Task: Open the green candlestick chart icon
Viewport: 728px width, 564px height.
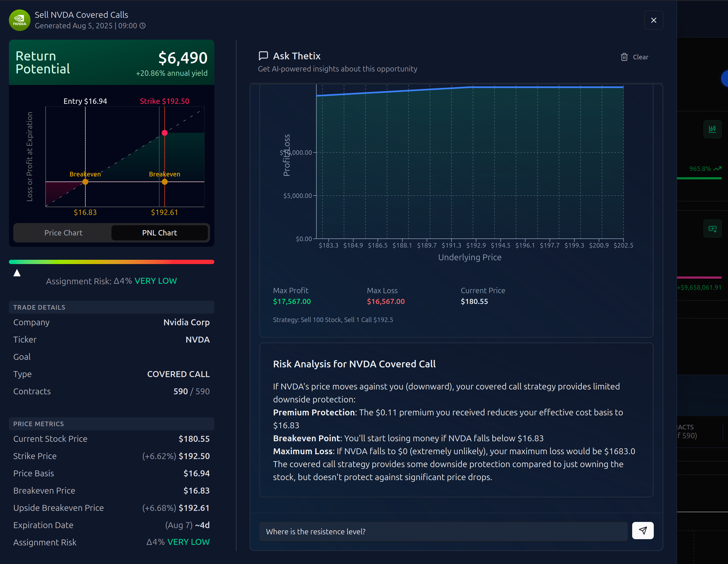Action: click(712, 129)
